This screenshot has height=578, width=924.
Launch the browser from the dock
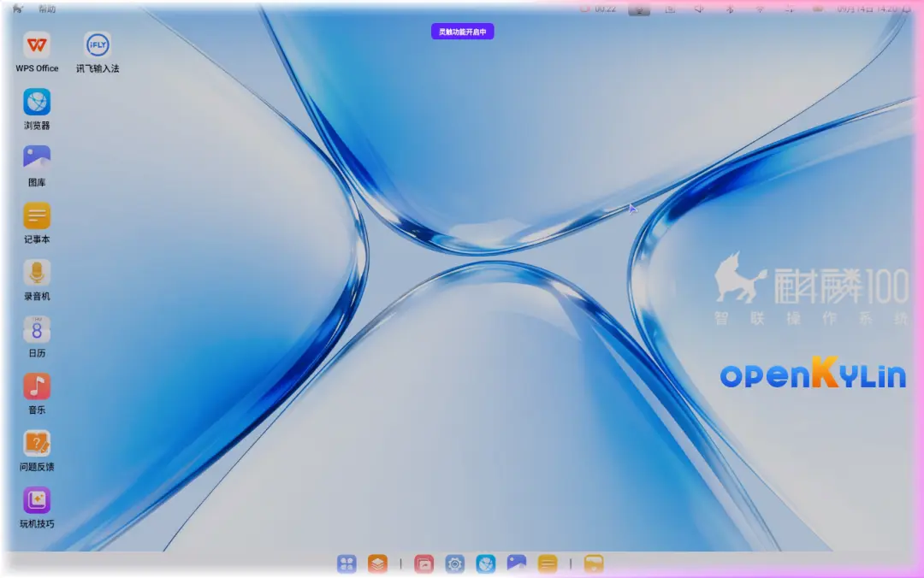pyautogui.click(x=486, y=563)
